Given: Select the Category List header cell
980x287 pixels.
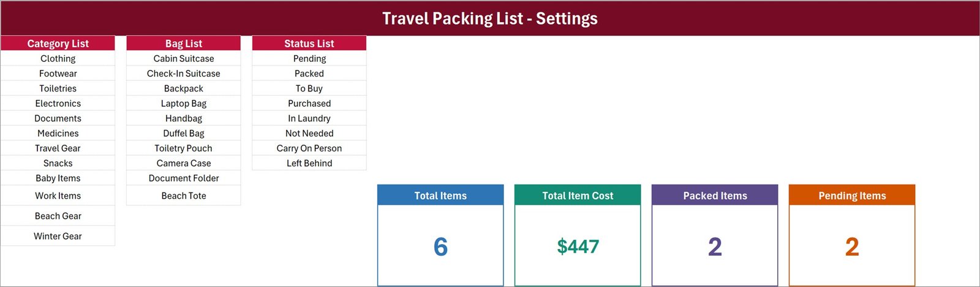Looking at the screenshot, I should (58, 44).
